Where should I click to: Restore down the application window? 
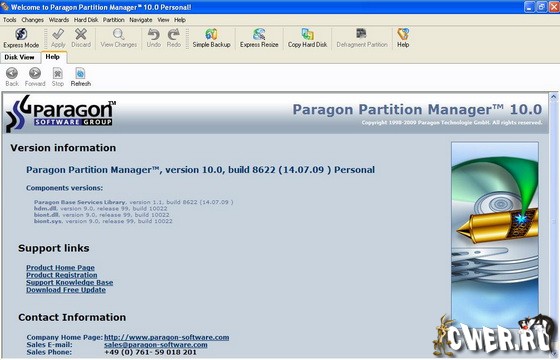[542, 7]
